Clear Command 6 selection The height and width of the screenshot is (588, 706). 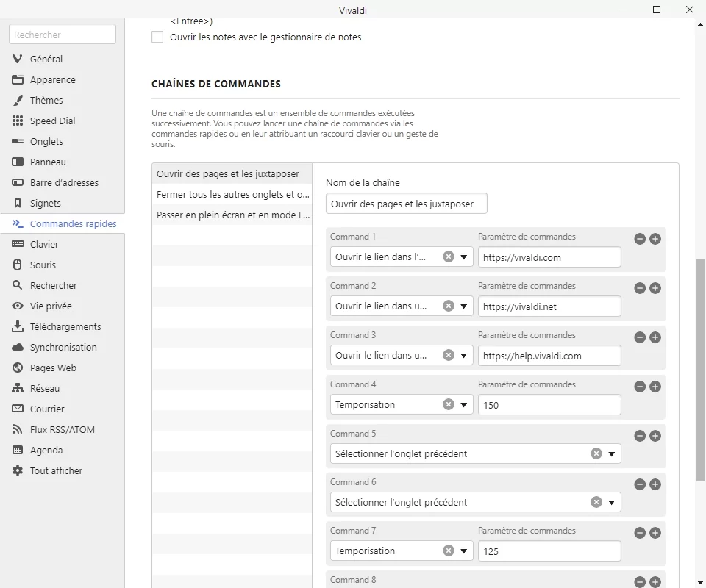596,503
